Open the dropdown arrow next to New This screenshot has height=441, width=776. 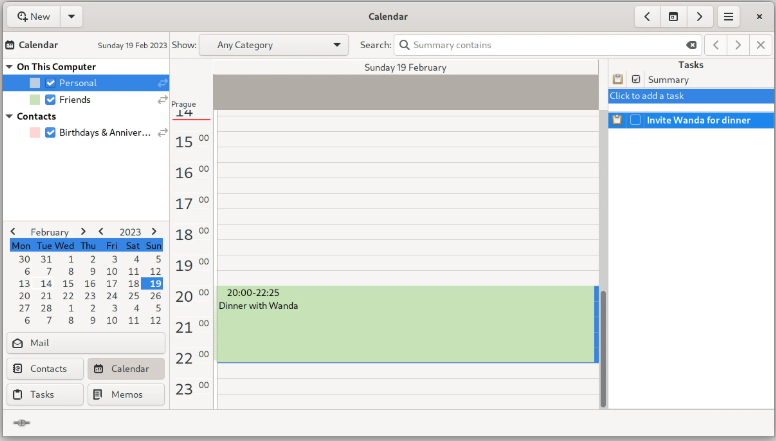(x=71, y=17)
